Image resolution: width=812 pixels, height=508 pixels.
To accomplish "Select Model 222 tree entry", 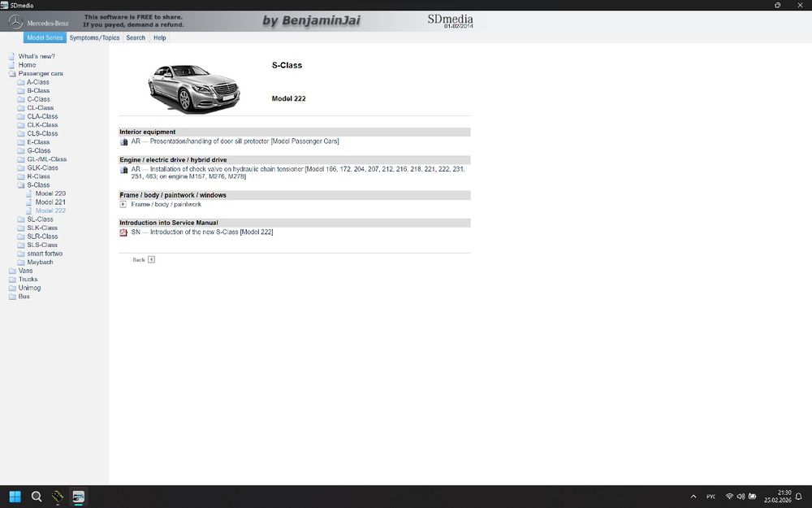I will (x=50, y=211).
